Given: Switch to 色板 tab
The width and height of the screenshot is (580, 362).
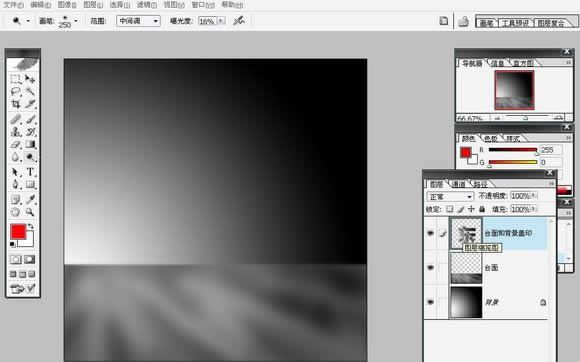Looking at the screenshot, I should point(491,139).
